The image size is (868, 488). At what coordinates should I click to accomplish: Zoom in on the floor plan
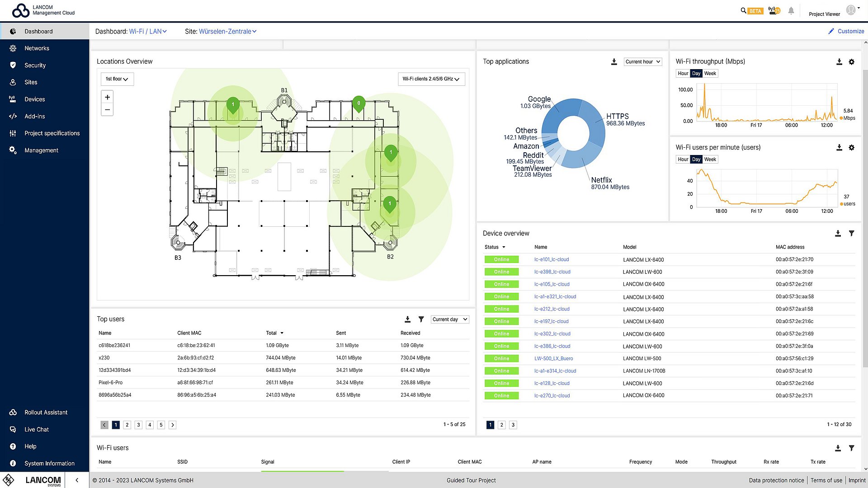pyautogui.click(x=107, y=97)
